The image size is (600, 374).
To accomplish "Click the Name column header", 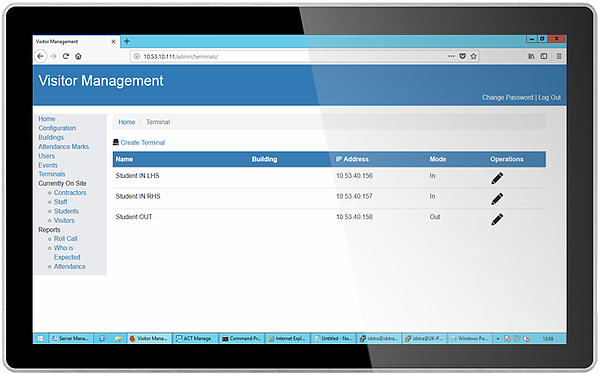I will pyautogui.click(x=124, y=159).
